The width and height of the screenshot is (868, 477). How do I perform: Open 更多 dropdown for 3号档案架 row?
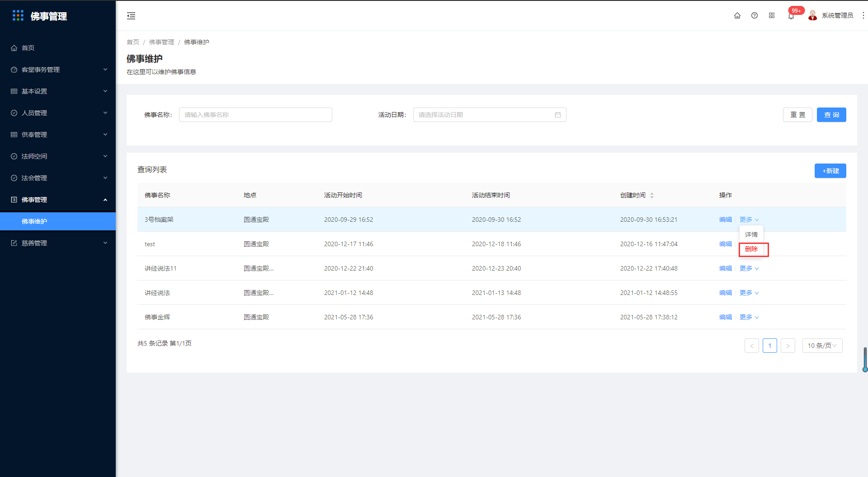749,220
